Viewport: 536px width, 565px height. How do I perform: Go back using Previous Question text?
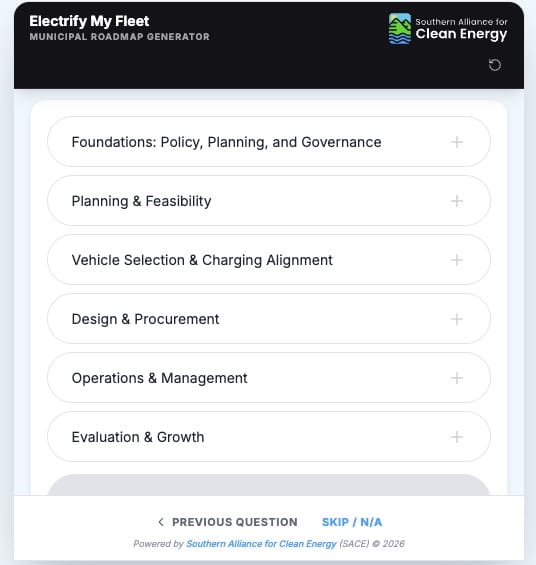click(x=235, y=522)
